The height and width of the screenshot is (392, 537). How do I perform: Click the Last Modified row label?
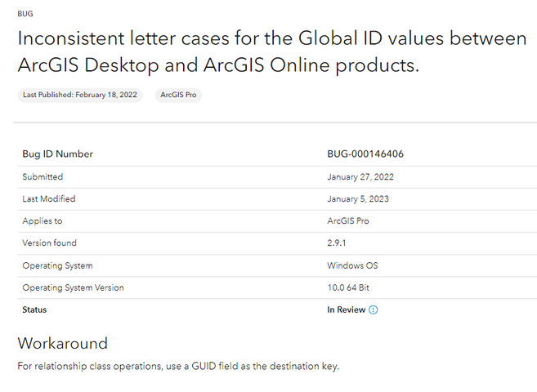pos(48,198)
